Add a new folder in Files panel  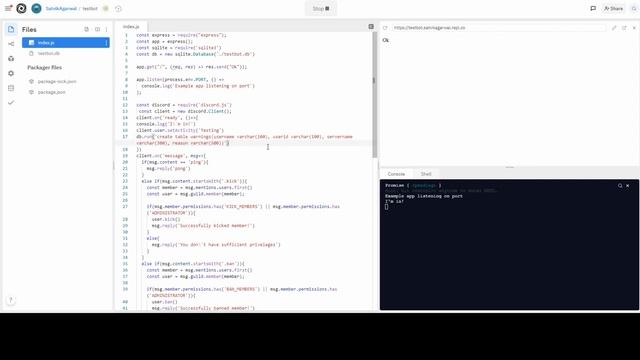tap(97, 29)
